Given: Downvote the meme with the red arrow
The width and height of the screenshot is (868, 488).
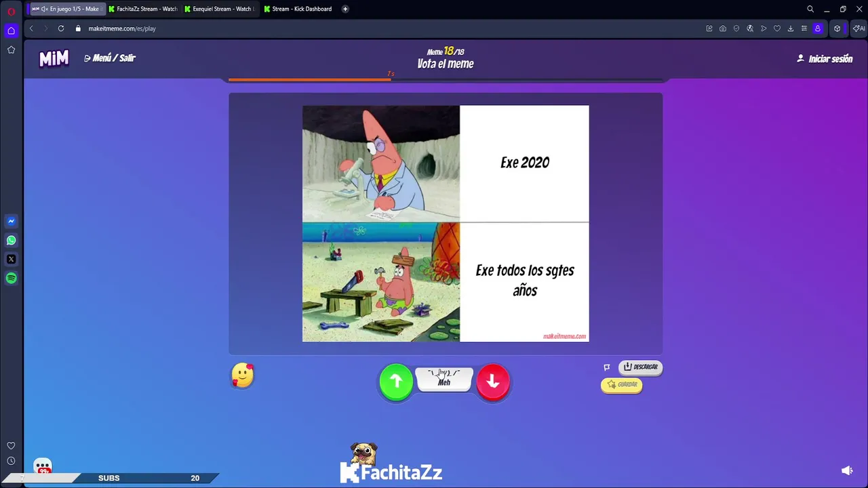Looking at the screenshot, I should [x=493, y=382].
